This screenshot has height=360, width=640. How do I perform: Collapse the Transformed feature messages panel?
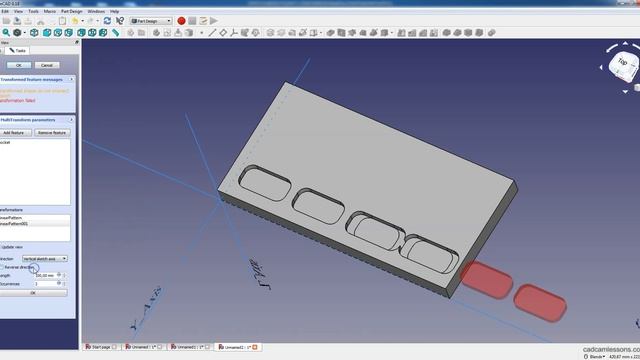coord(71,79)
